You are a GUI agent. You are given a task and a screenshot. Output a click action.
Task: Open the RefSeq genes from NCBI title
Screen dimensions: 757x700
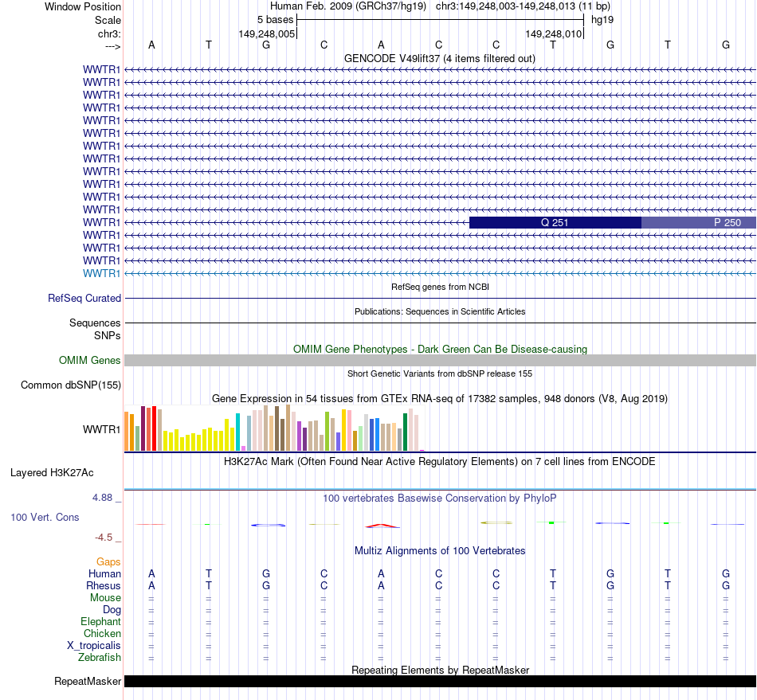(x=440, y=287)
